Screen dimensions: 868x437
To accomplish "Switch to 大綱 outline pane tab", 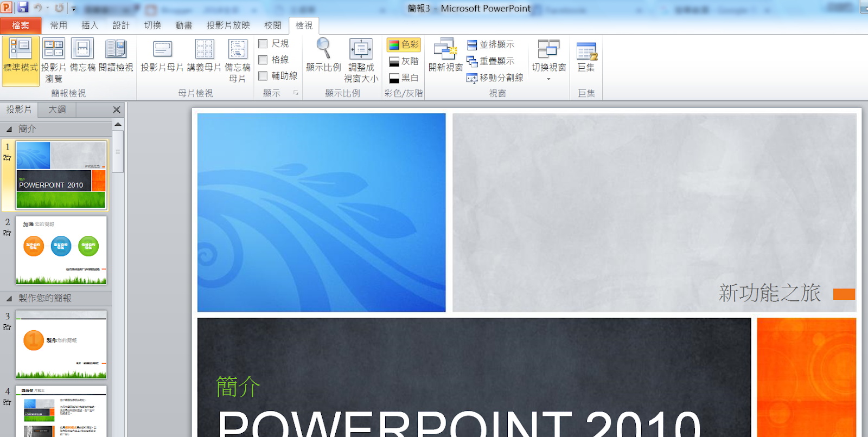I will point(57,110).
